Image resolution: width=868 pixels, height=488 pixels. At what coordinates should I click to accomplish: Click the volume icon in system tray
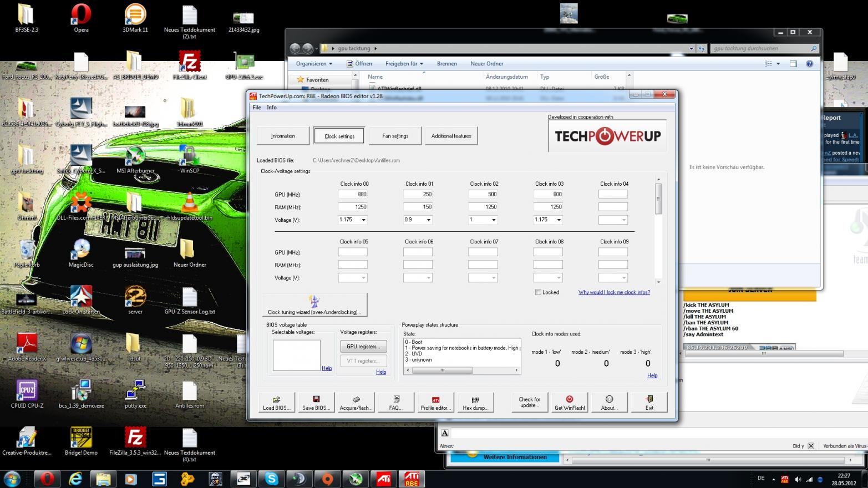click(x=798, y=479)
